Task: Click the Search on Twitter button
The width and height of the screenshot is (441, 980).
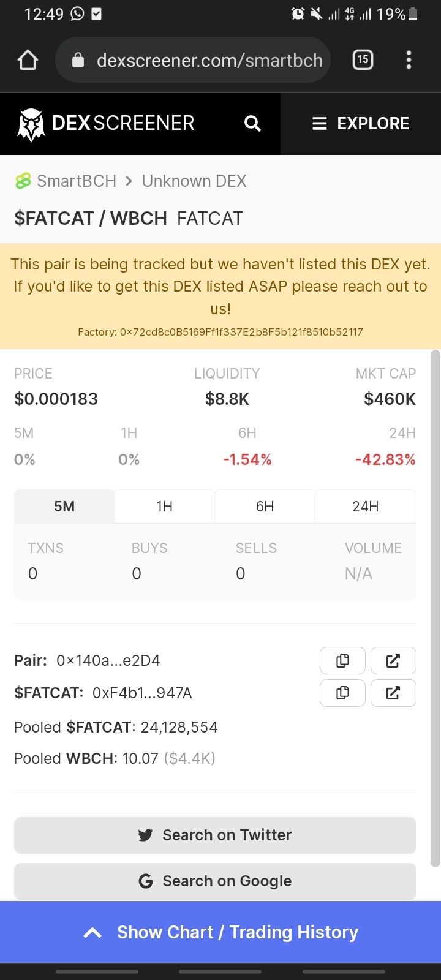Action: pos(215,835)
